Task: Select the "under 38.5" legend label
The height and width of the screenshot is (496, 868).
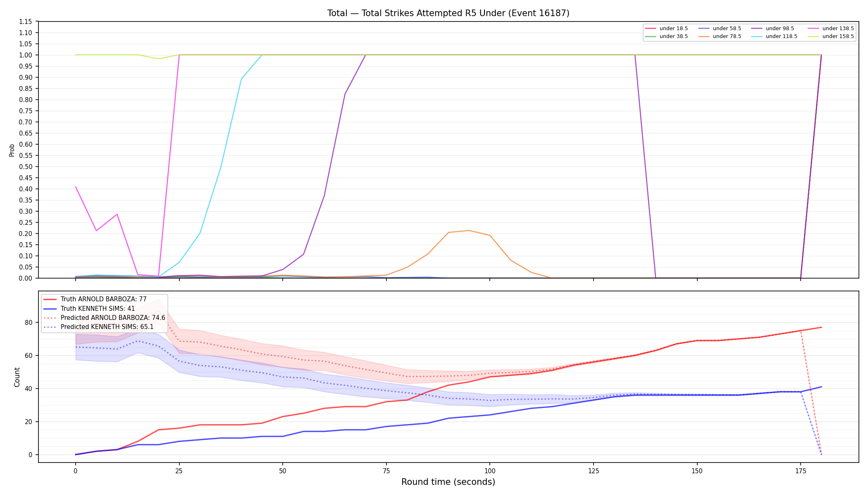Action: click(x=674, y=36)
